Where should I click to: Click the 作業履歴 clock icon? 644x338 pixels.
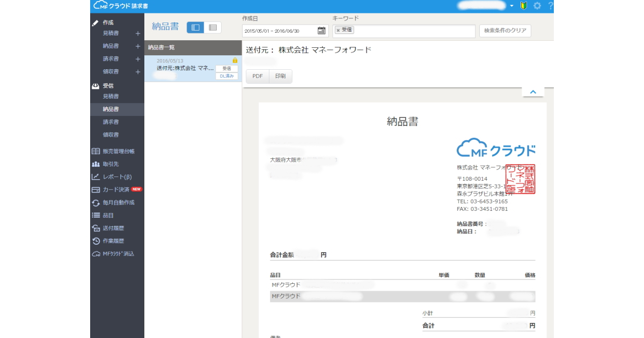[x=96, y=241]
